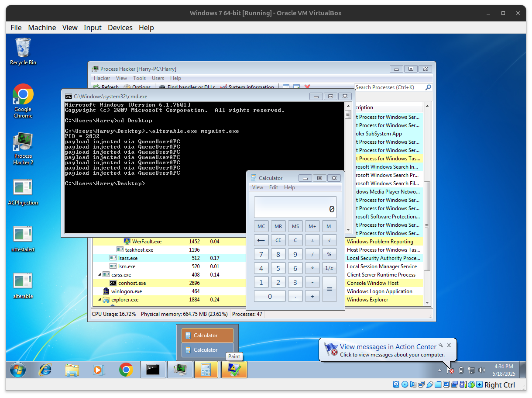Click the Chrome icon on the taskbar
The height and width of the screenshot is (398, 532).
pyautogui.click(x=126, y=370)
